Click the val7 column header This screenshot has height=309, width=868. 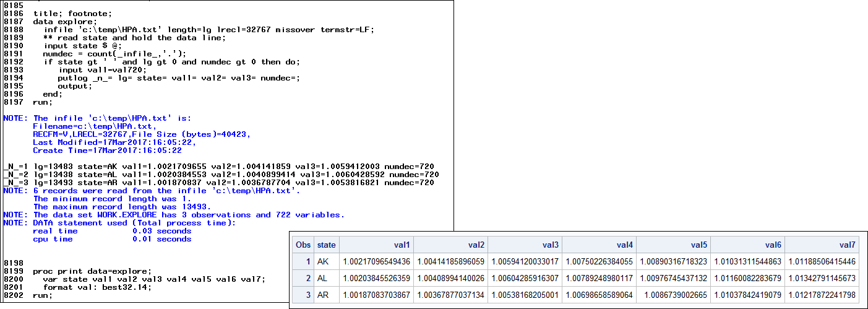click(847, 245)
